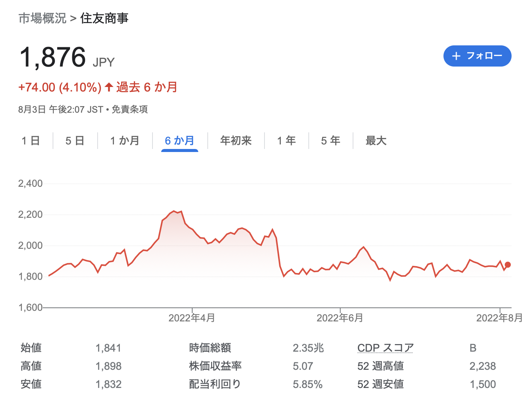Click the CDP score value B
The height and width of the screenshot is (394, 532).
pos(473,348)
